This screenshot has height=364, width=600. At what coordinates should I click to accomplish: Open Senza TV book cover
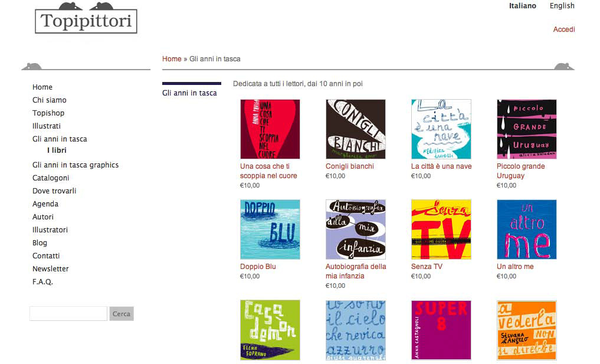point(441,229)
